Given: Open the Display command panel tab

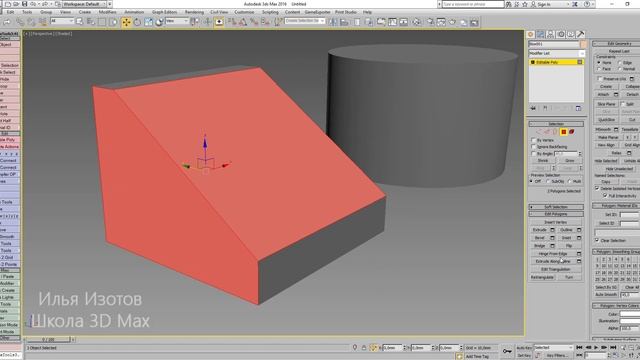Looking at the screenshot, I should click(x=571, y=34).
